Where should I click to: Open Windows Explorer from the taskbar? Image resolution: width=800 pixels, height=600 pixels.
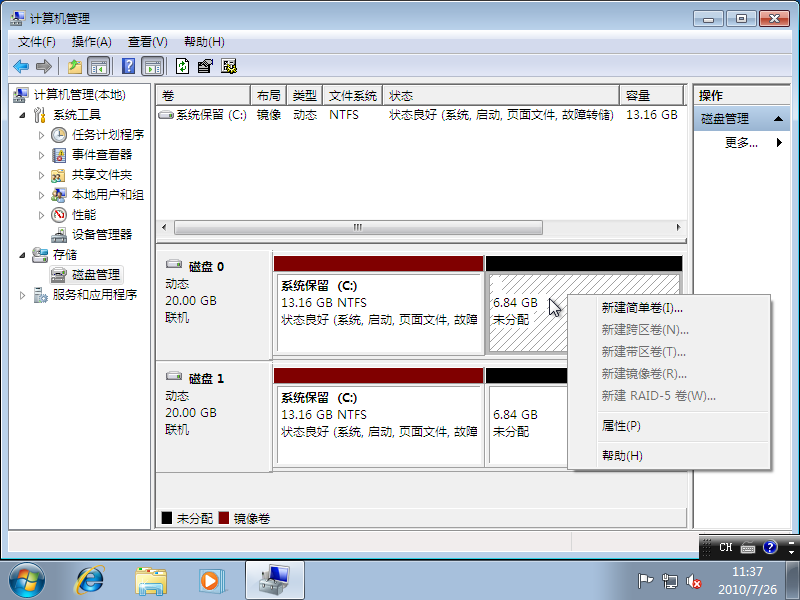[x=151, y=581]
